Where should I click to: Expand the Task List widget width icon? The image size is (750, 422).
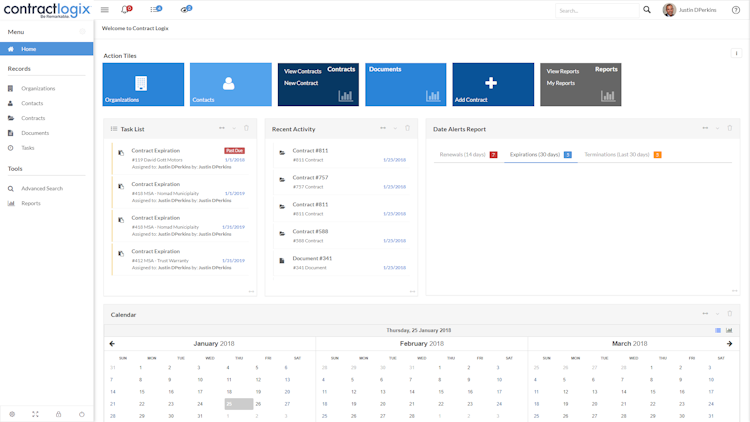[x=221, y=128]
